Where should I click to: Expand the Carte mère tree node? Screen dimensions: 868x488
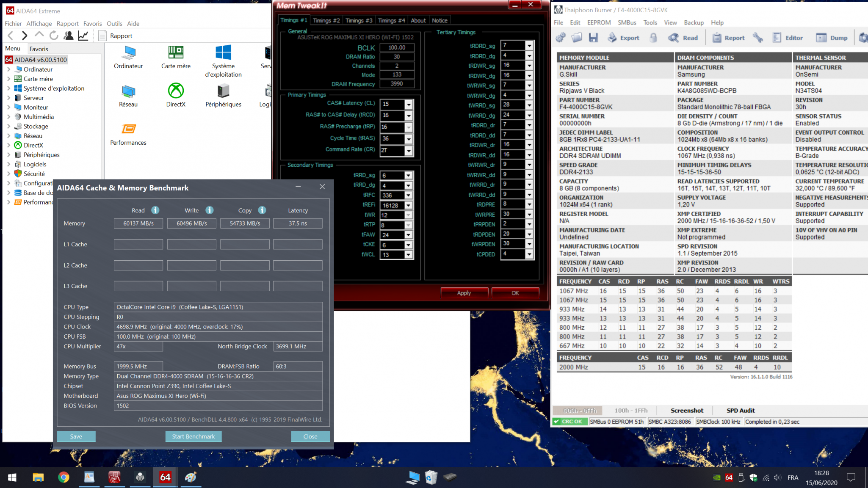pos(8,79)
